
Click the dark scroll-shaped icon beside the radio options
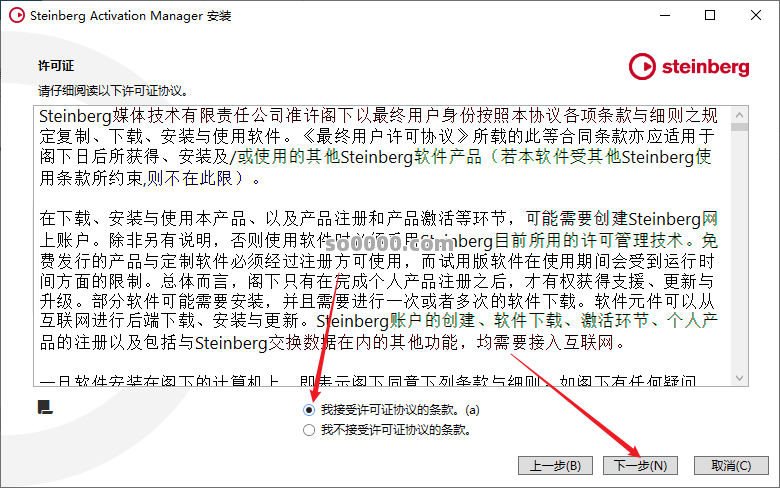click(45, 407)
